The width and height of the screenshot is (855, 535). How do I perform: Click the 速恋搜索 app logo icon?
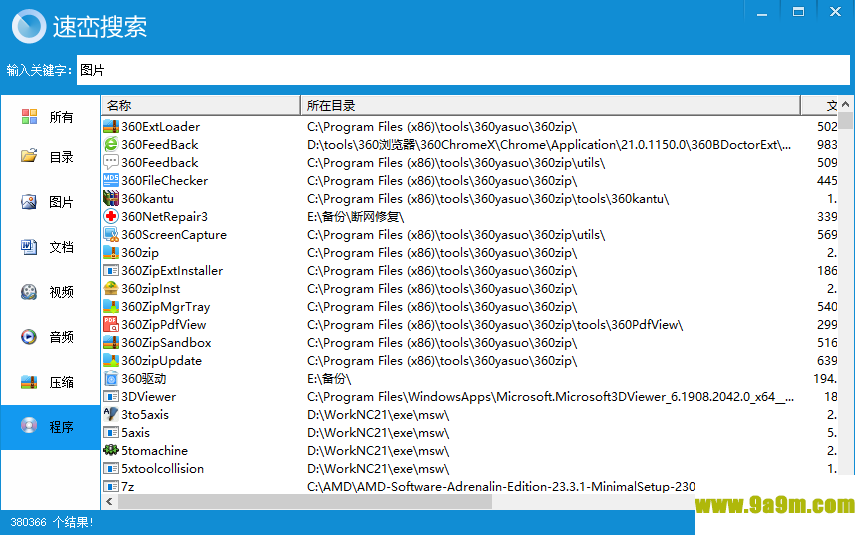[29, 26]
